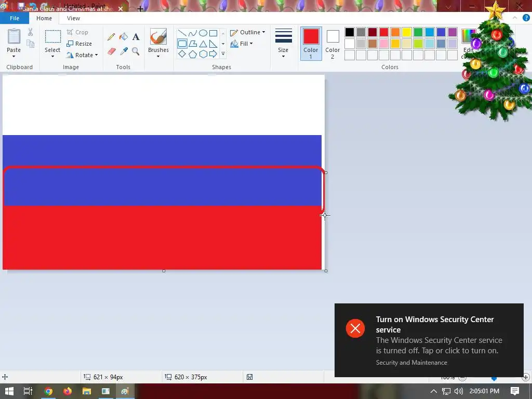Open the Rotate dropdown
Viewport: 532px width, 399px height.
point(82,55)
